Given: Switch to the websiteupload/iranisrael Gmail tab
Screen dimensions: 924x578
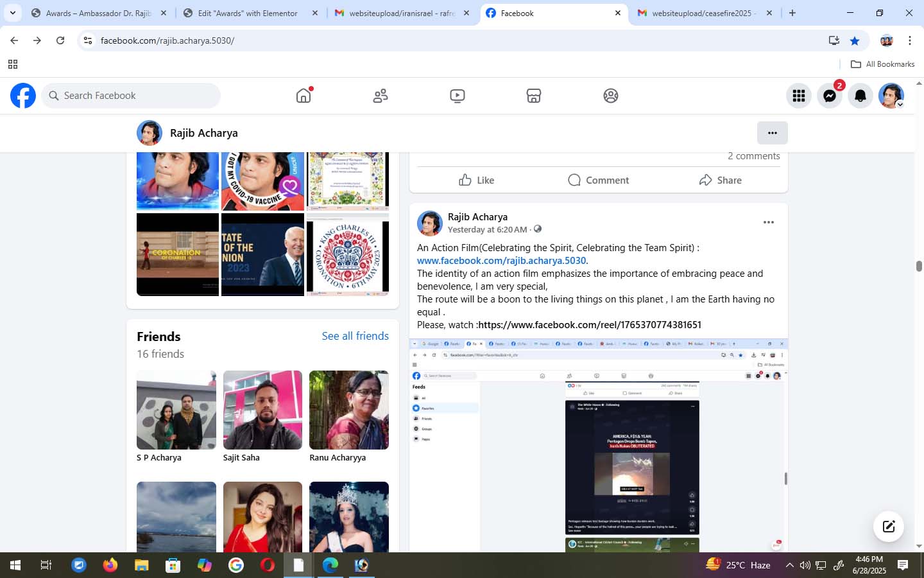Looking at the screenshot, I should [402, 13].
